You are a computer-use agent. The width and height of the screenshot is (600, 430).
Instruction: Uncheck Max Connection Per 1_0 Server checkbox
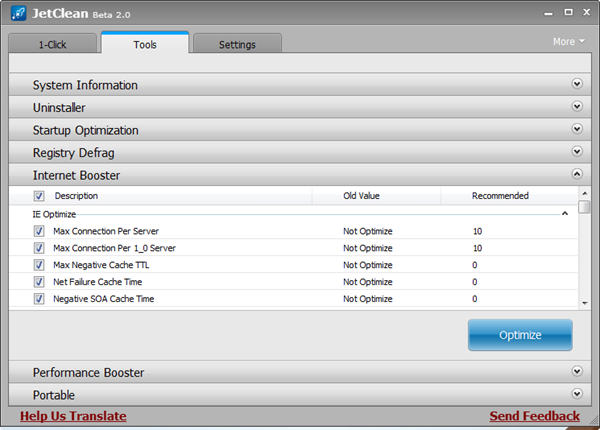pyautogui.click(x=39, y=248)
